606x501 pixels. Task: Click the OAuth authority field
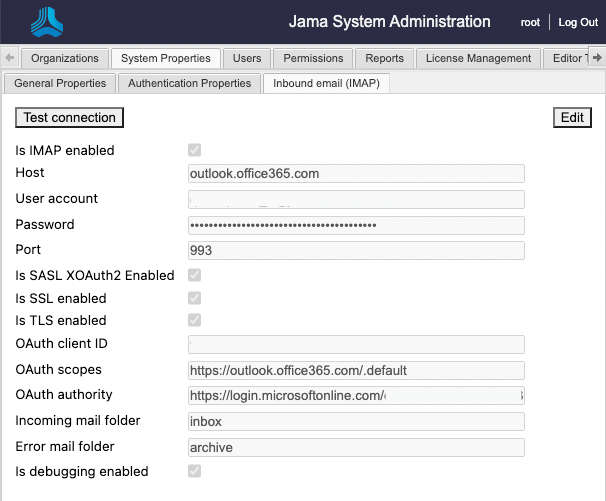[356, 395]
